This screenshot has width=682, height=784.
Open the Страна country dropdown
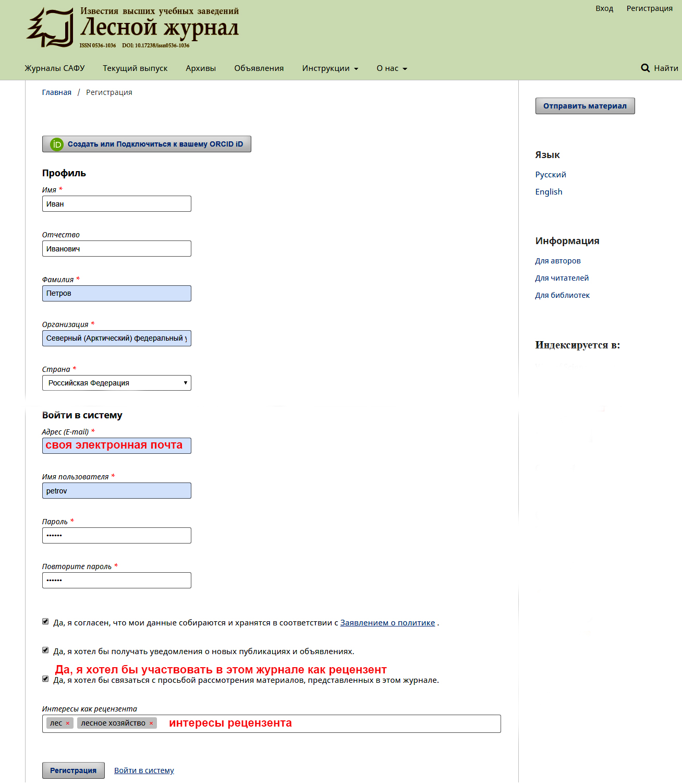(x=116, y=383)
